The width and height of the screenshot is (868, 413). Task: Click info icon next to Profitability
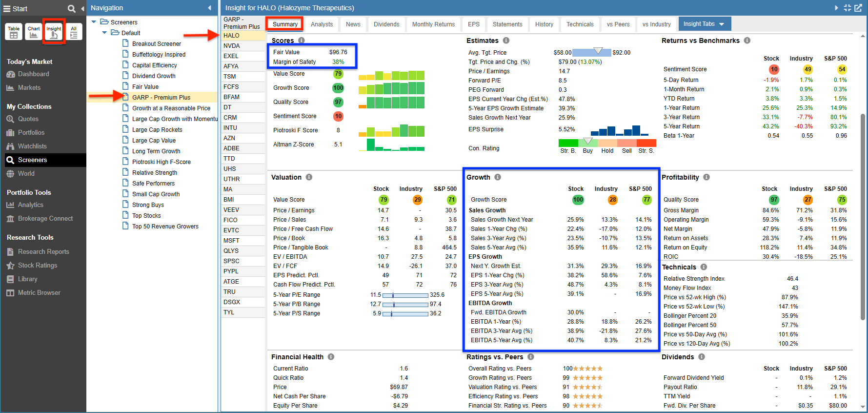point(707,177)
